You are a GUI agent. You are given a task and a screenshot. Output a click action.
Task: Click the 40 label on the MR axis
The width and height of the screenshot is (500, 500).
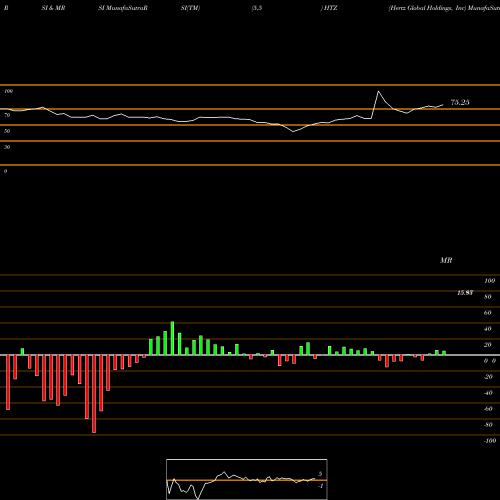pos(488,329)
